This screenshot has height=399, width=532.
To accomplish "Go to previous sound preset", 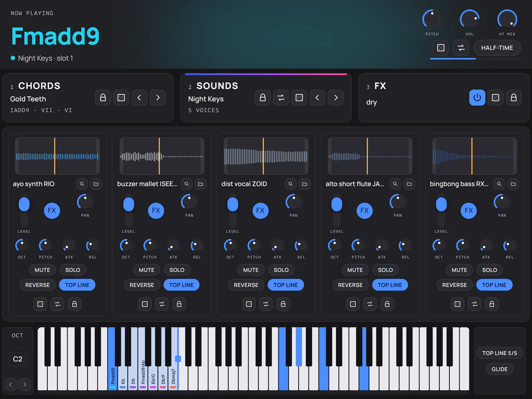I will point(317,98).
